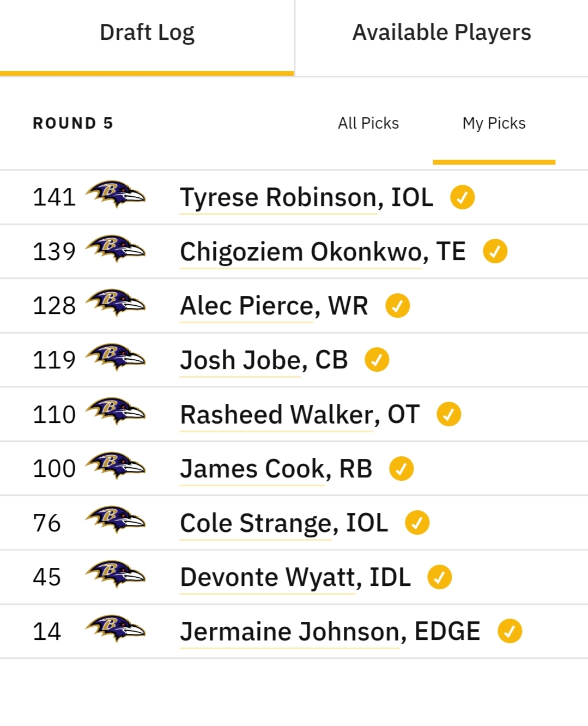Click the checkmark icon after Cole Strange
Image resolution: width=588 pixels, height=726 pixels.
click(x=417, y=523)
